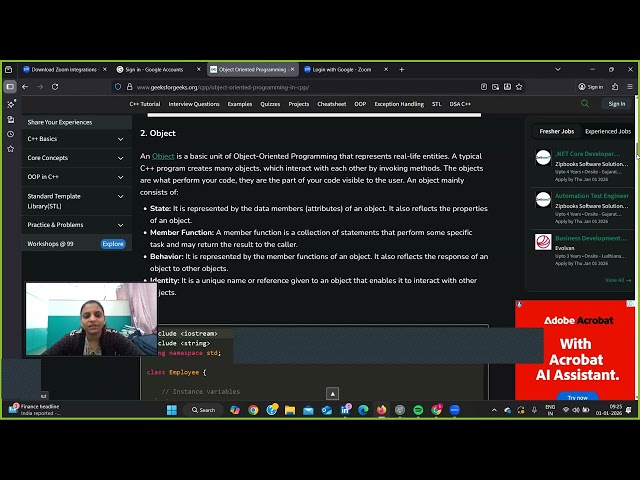Open LinkedIn from the taskbar
This screenshot has width=640, height=480.
345,410
